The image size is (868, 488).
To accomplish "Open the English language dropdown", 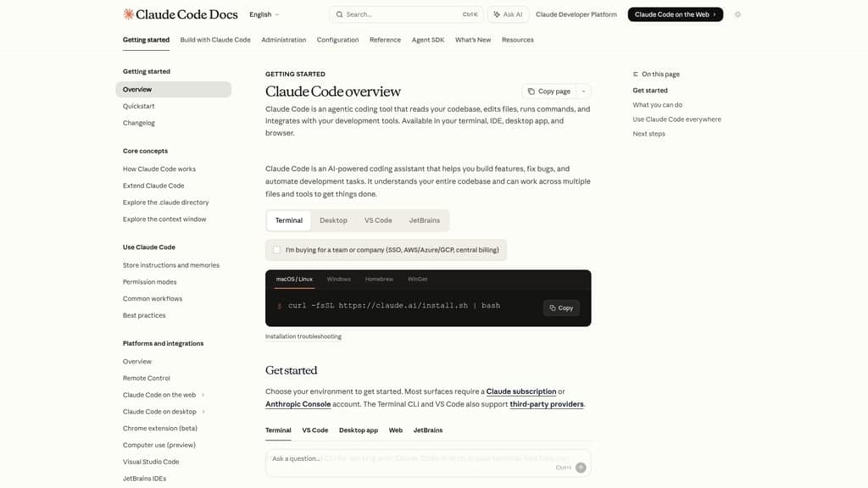I will [264, 14].
